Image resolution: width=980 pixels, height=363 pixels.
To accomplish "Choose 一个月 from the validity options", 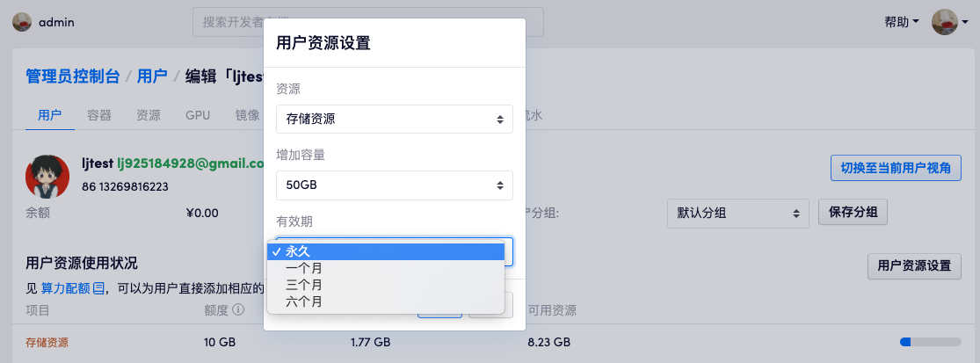I will point(304,269).
